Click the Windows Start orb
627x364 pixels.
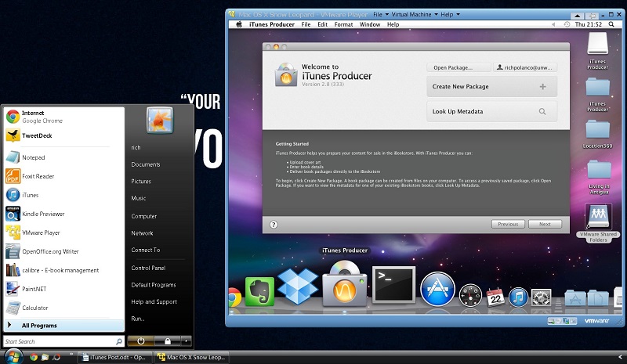pos(13,356)
